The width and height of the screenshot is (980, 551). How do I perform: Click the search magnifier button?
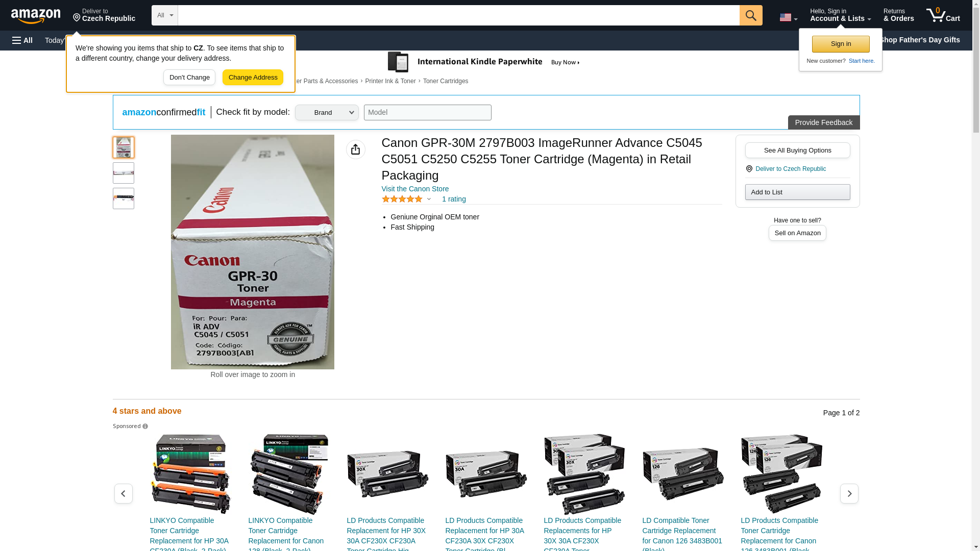click(750, 15)
